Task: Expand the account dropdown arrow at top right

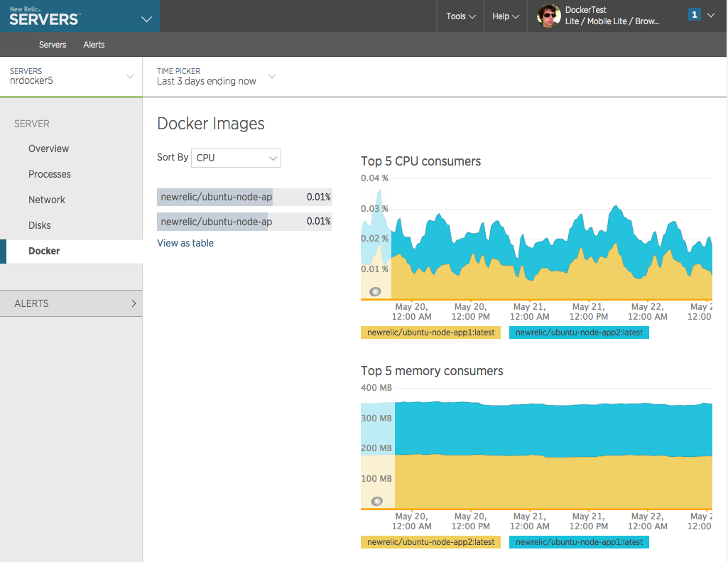Action: click(711, 16)
